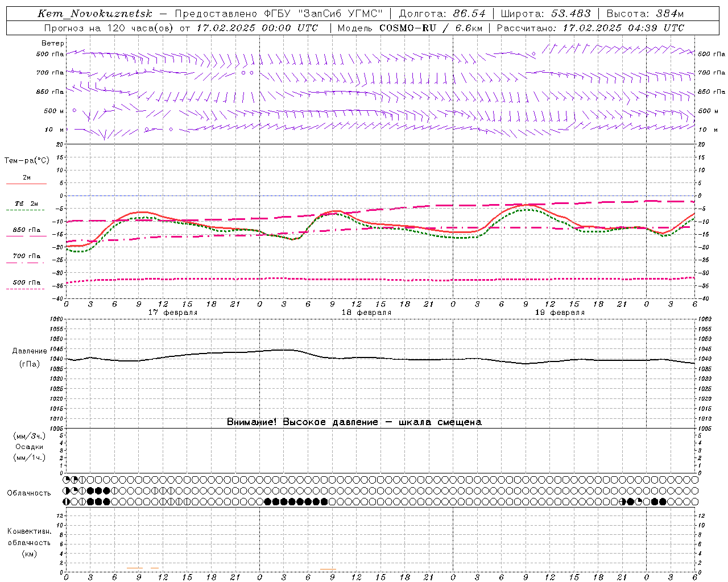Viewport: 728px width, 582px height.
Task: Click the 'Ветер' wind panel label
Action: pos(53,43)
